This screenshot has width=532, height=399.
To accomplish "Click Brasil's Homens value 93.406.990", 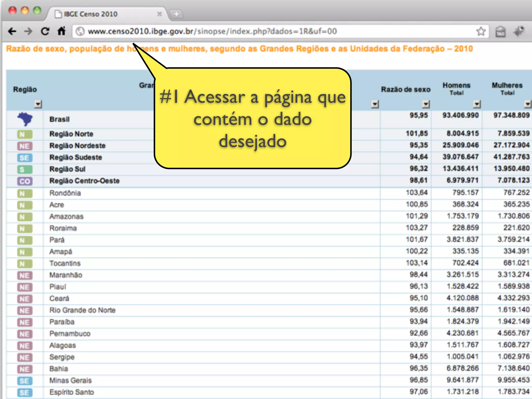I will [x=461, y=115].
